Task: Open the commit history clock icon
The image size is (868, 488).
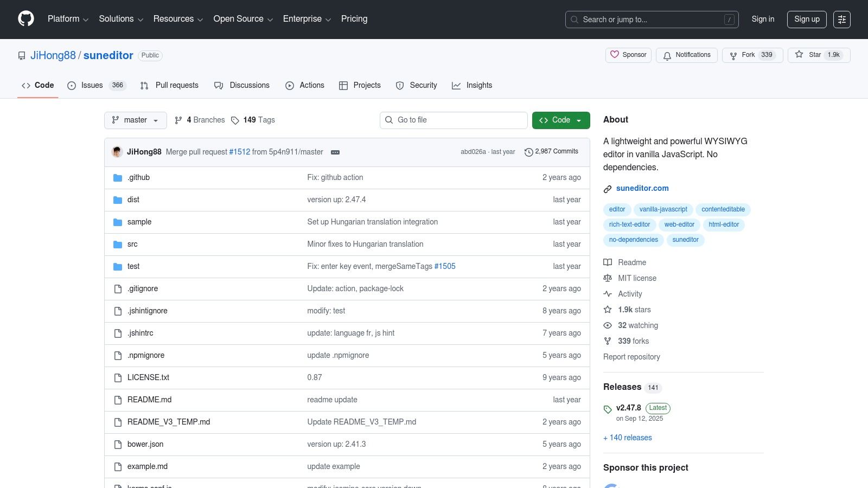Action: (x=528, y=152)
